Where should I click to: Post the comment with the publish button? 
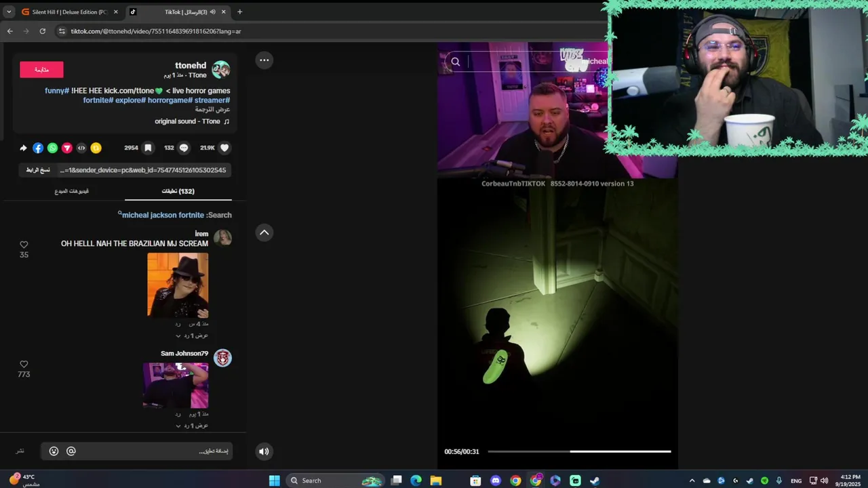point(20,451)
